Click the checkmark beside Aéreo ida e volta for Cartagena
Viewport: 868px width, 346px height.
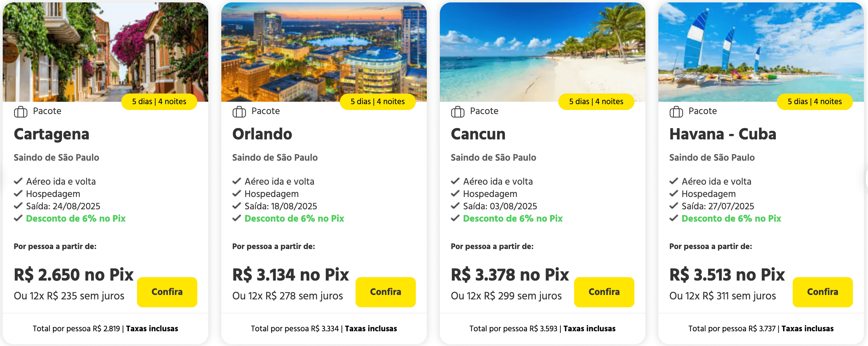tap(17, 181)
